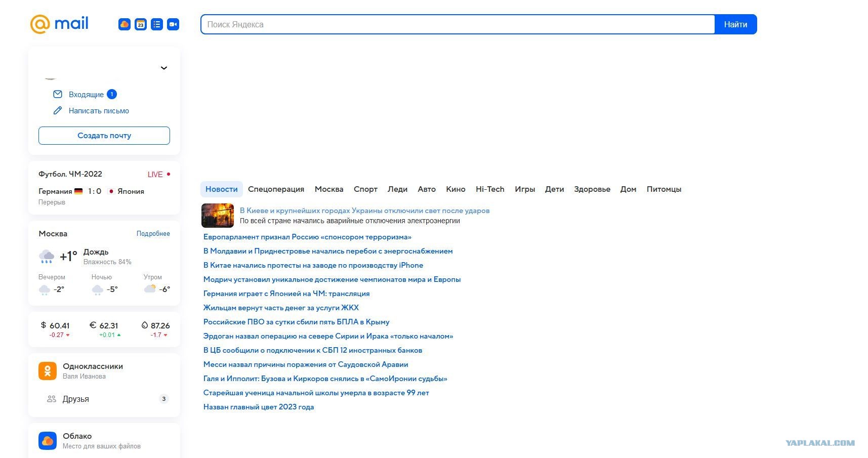Click the Oblako cloud widget icon
This screenshot has height=458, width=868.
point(48,441)
